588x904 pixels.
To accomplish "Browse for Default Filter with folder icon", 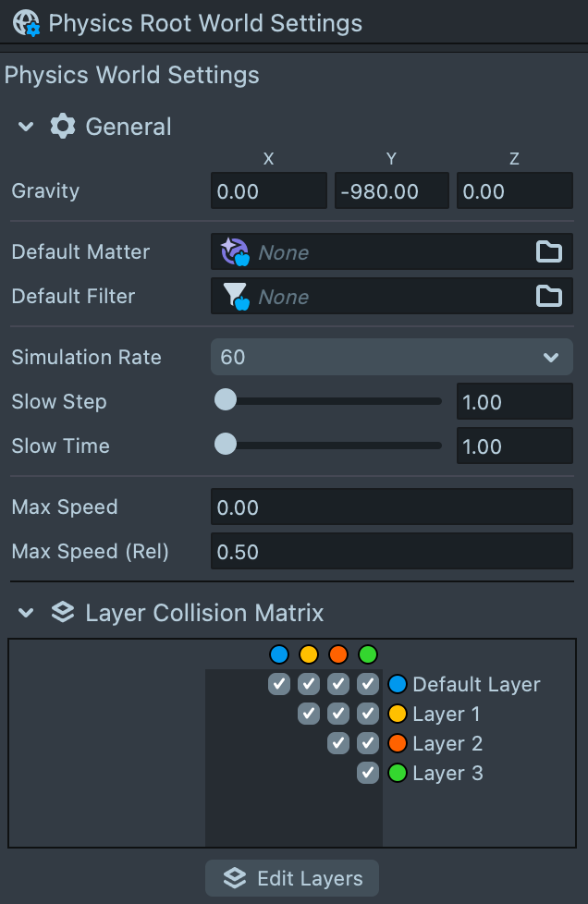I will pos(549,297).
